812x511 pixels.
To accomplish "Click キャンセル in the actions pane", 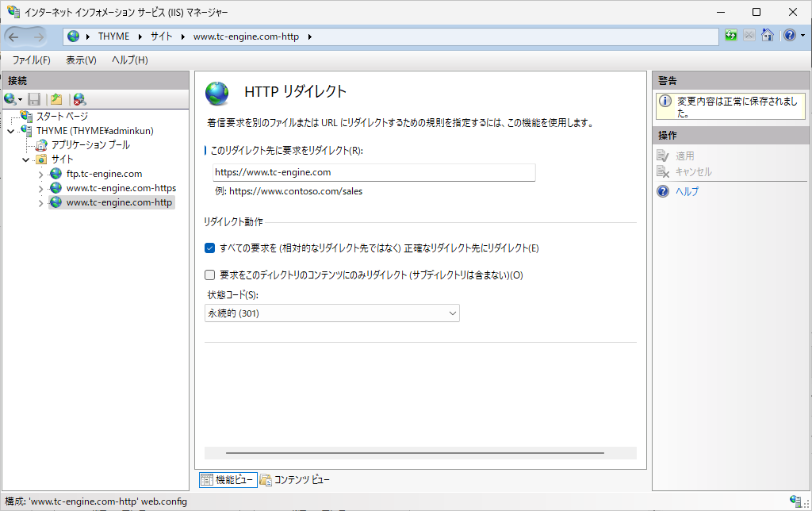I will (693, 171).
